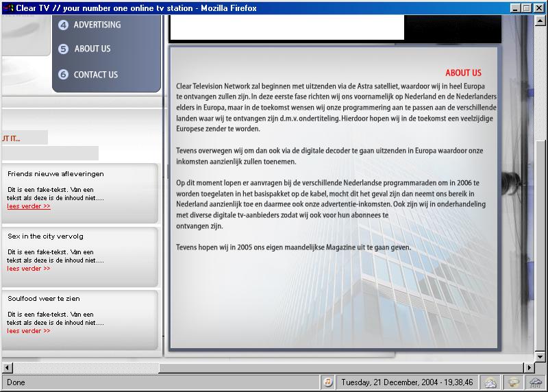Click the Firefox title bar icon
The height and width of the screenshot is (392, 548).
9,8
